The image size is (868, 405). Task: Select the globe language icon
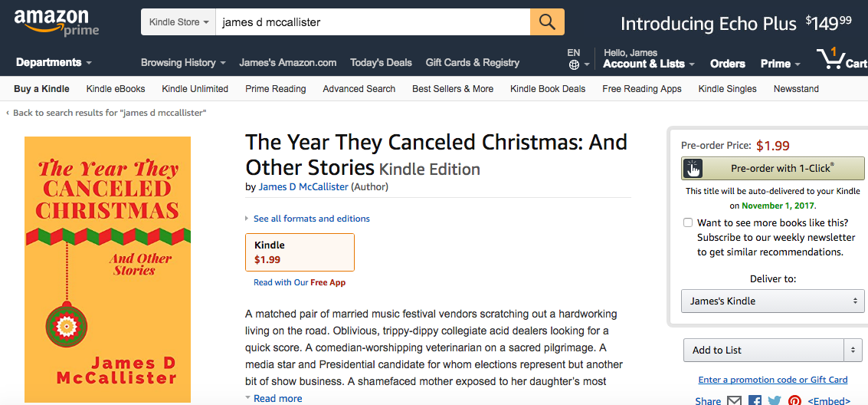click(x=574, y=65)
